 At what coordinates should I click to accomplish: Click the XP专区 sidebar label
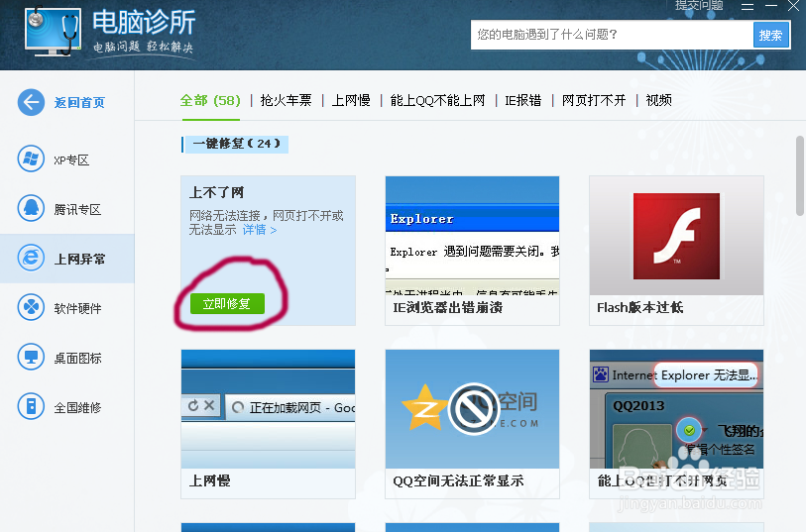click(71, 160)
